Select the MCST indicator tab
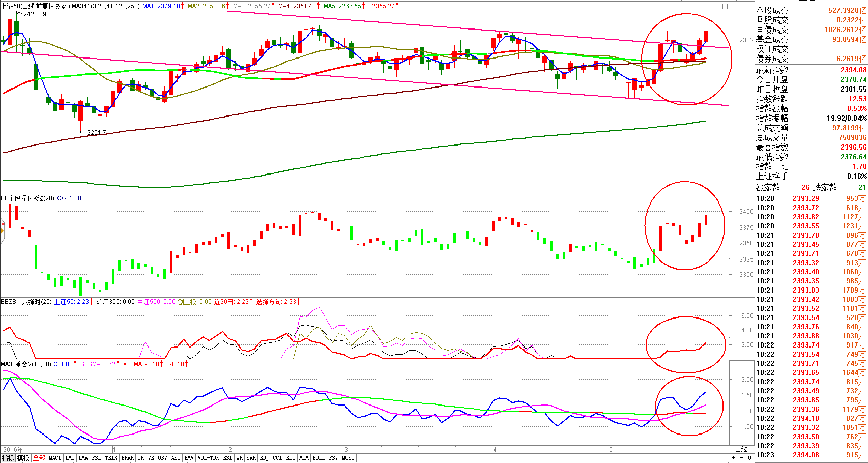The height and width of the screenshot is (463, 868). click(x=348, y=458)
